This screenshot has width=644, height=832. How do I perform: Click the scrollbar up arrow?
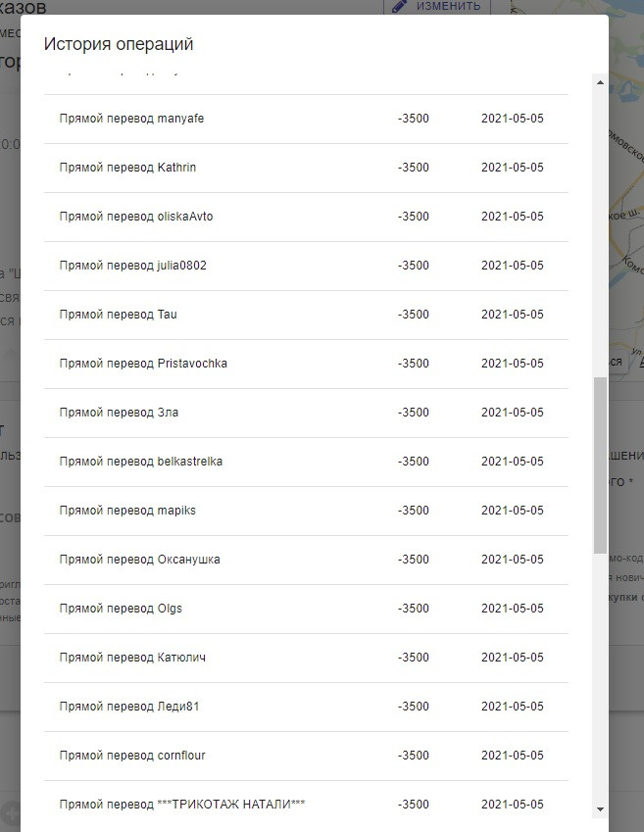601,82
